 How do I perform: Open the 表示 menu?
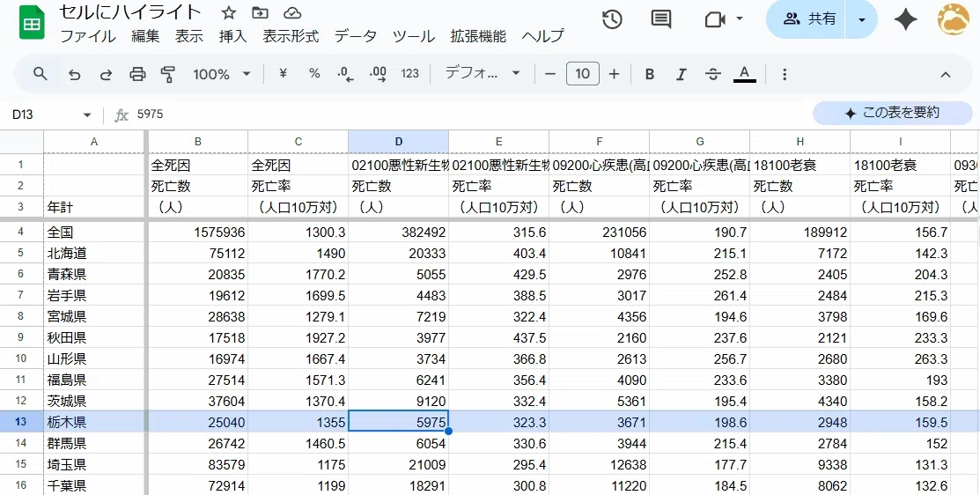pos(188,36)
